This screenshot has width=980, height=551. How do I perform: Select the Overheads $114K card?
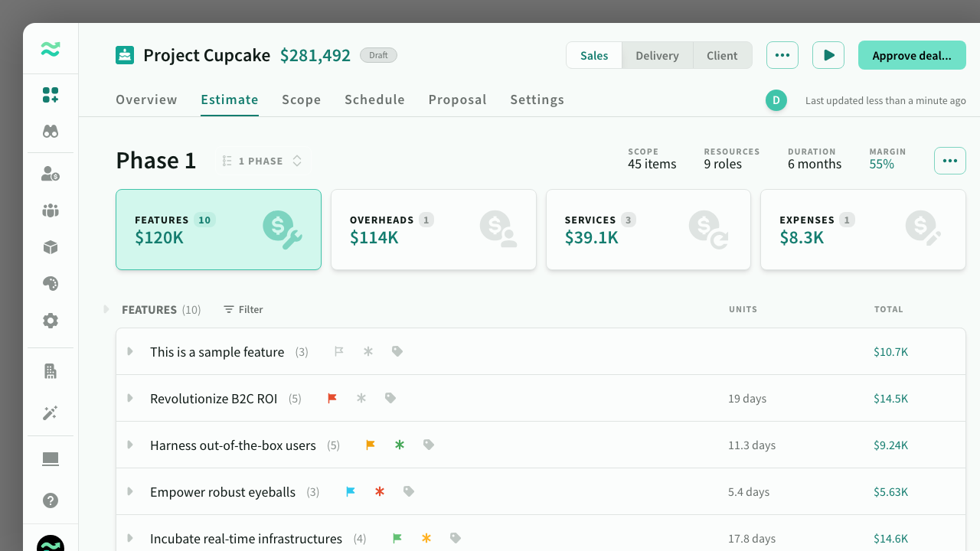pos(433,229)
